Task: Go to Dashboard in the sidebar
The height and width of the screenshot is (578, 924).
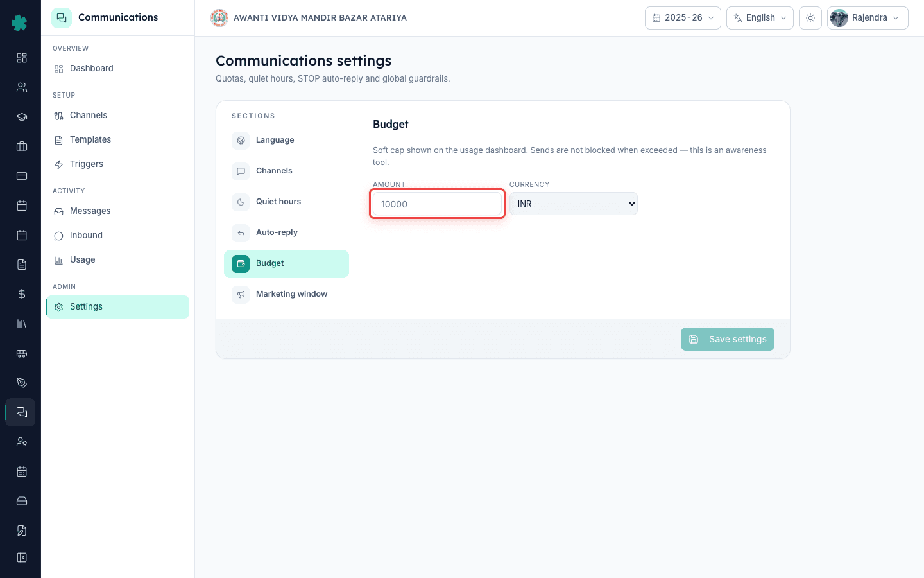Action: pyautogui.click(x=118, y=69)
